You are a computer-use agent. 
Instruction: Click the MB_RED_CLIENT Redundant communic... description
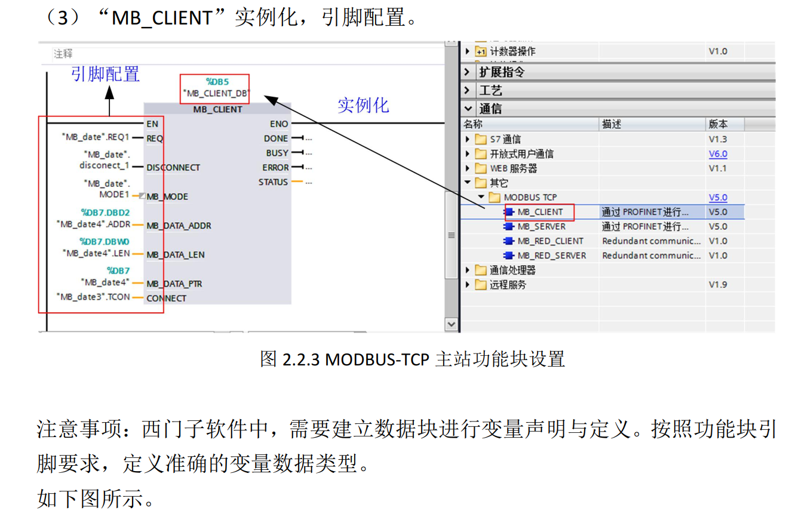[x=652, y=241]
